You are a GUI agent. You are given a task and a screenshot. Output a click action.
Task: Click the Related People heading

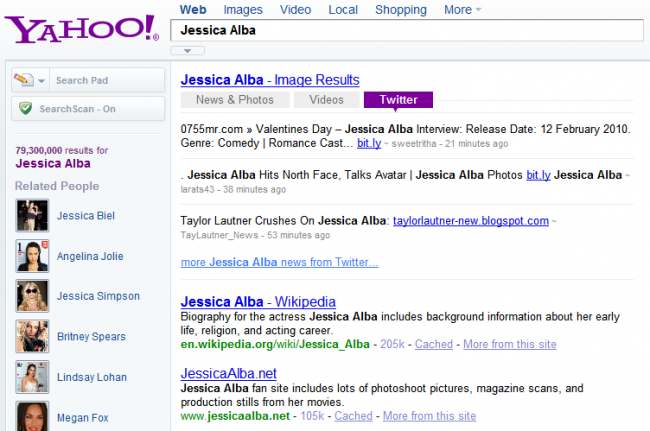click(57, 186)
